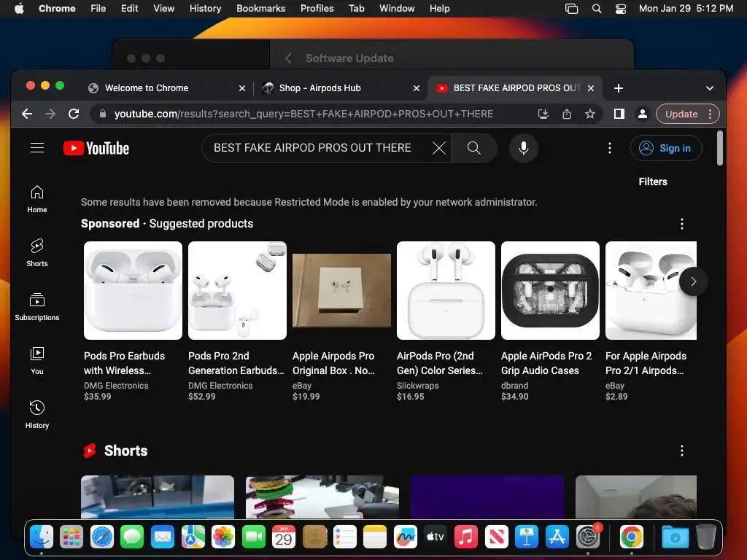This screenshot has height=560, width=747.
Task: Open Sponsored products three-dot options
Action: (682, 224)
